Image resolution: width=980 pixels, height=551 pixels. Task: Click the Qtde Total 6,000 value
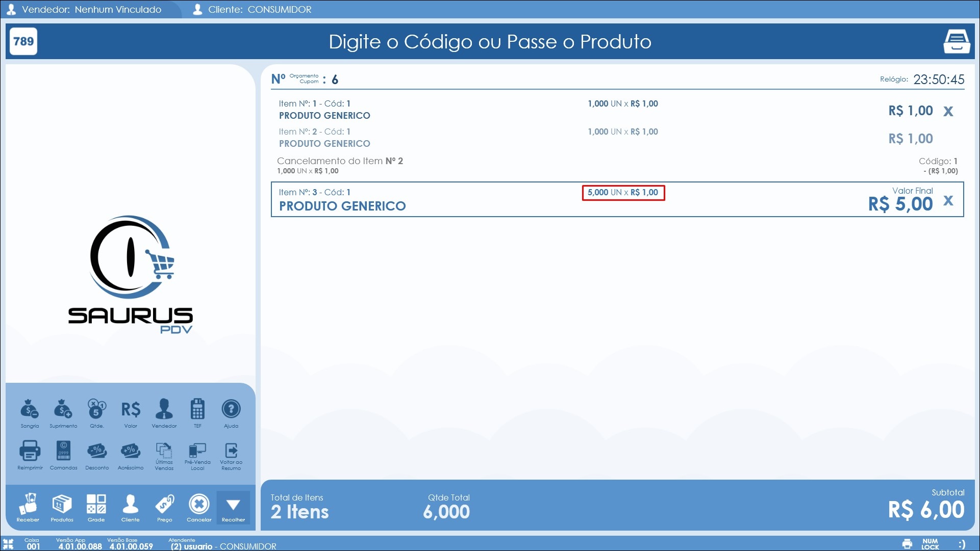(446, 512)
